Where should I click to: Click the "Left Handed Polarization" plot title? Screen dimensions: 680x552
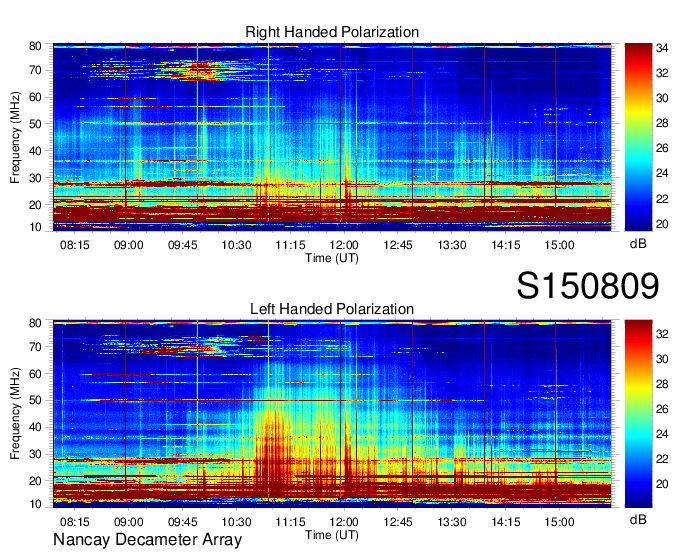click(332, 309)
